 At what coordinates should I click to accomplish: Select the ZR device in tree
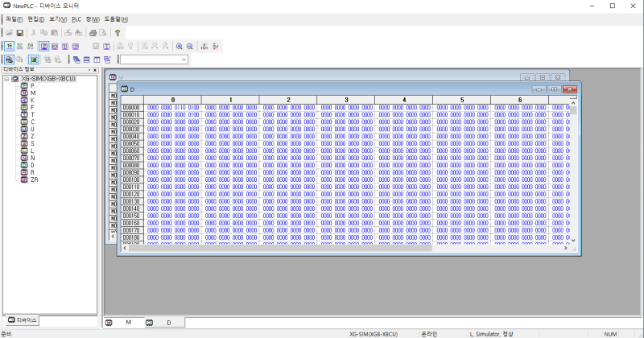(x=34, y=179)
